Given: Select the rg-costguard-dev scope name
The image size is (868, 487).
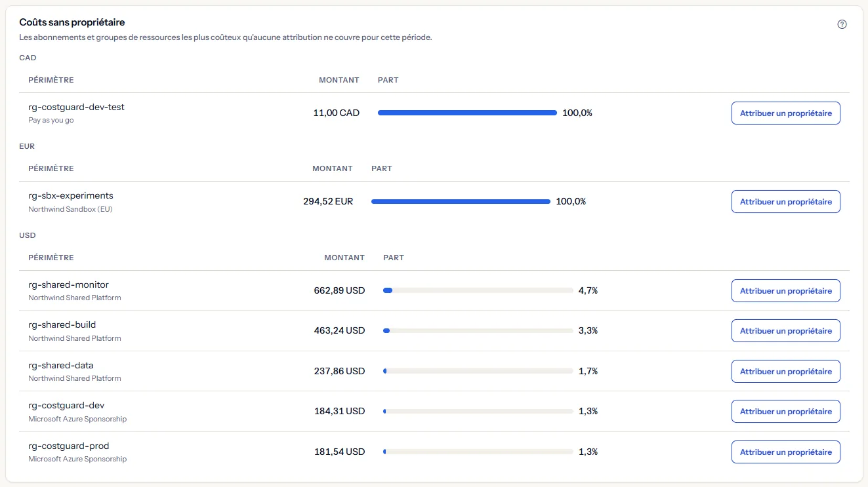Looking at the screenshot, I should (66, 405).
